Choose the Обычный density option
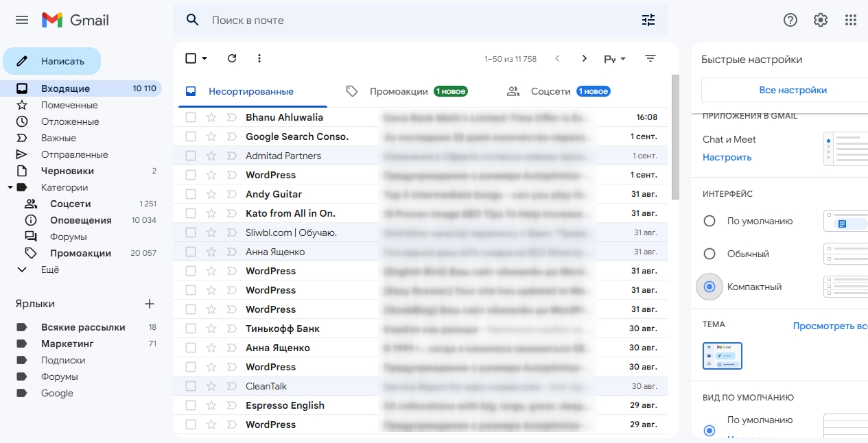Image resolution: width=868 pixels, height=443 pixels. pos(710,254)
